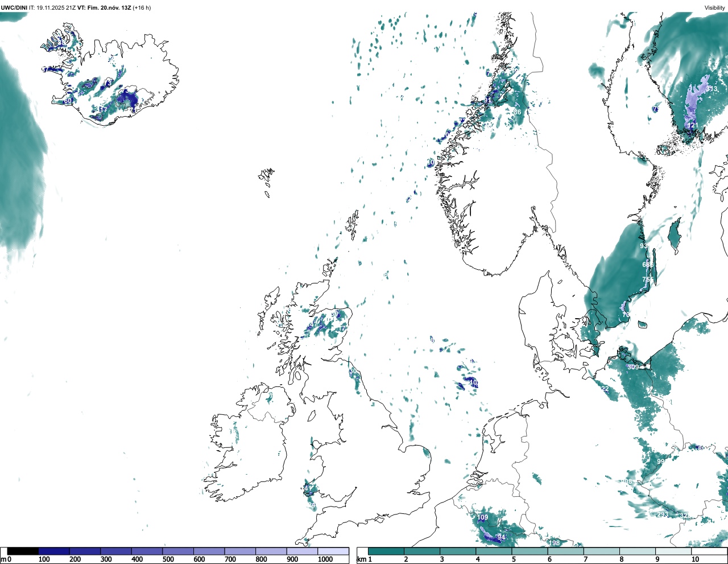The height and width of the screenshot is (564, 728).
Task: Click the 8–9 km legend swatch
Action: pyautogui.click(x=637, y=551)
